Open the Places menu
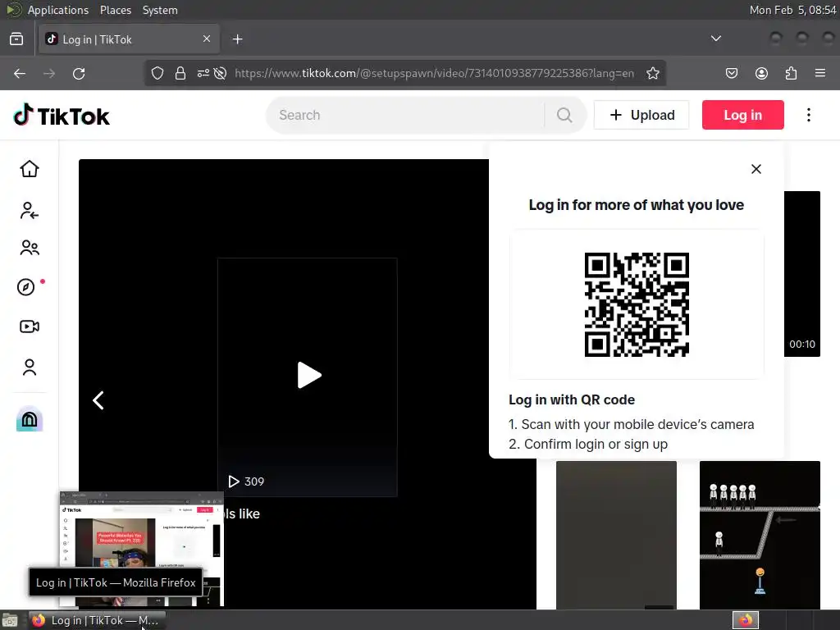Viewport: 840px width, 630px height. [x=115, y=10]
